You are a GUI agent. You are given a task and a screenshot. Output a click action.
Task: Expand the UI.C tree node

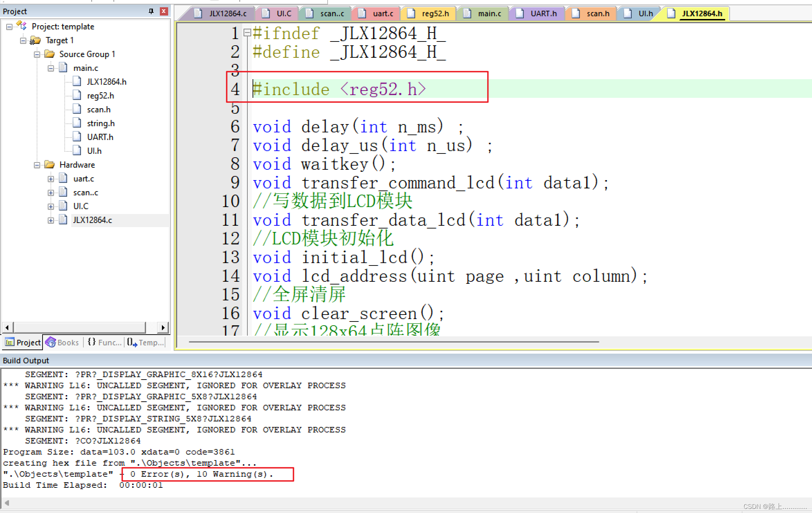[x=51, y=206]
